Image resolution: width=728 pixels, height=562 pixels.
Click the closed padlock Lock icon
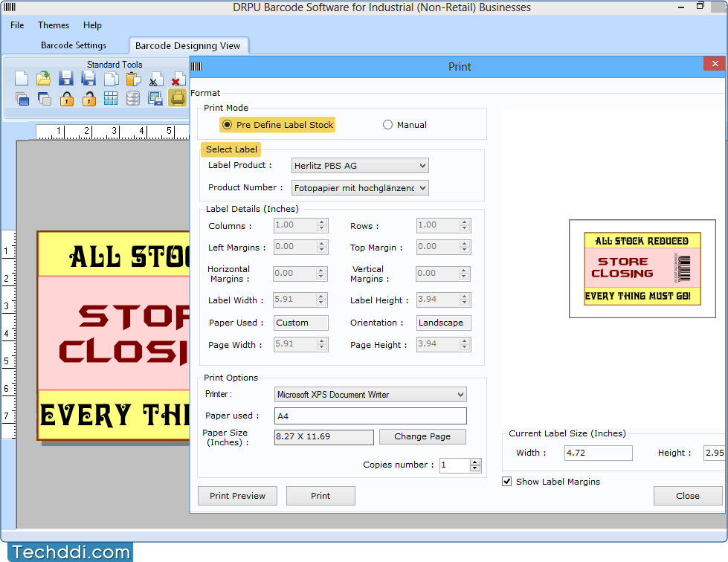66,98
